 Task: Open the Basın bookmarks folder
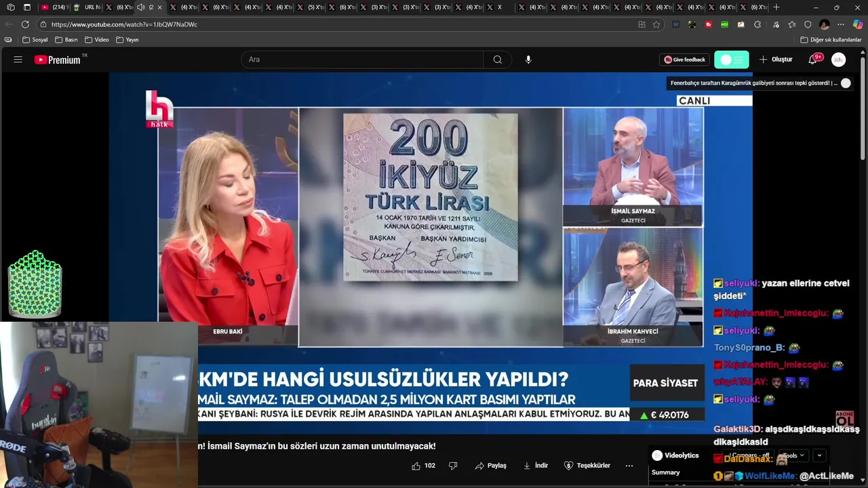(x=66, y=40)
